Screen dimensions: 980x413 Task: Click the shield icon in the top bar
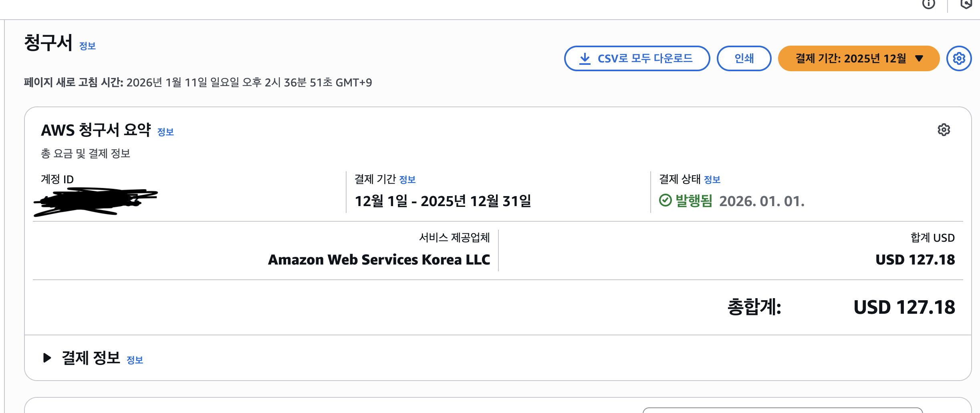[x=966, y=4]
